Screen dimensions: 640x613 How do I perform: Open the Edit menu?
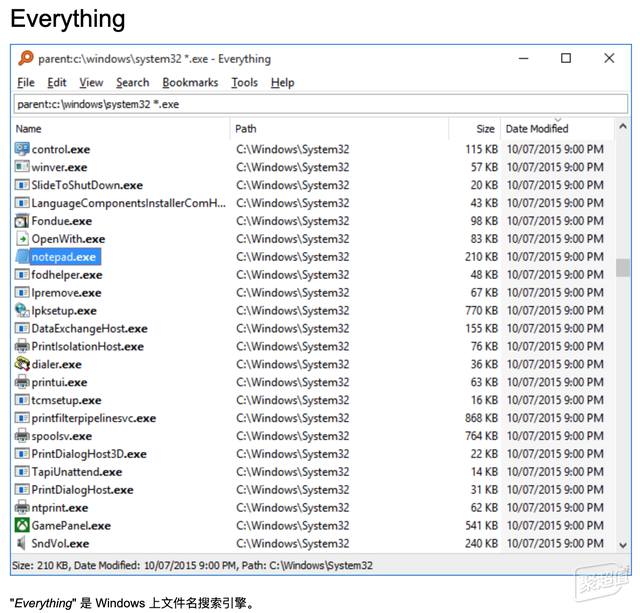[x=57, y=82]
